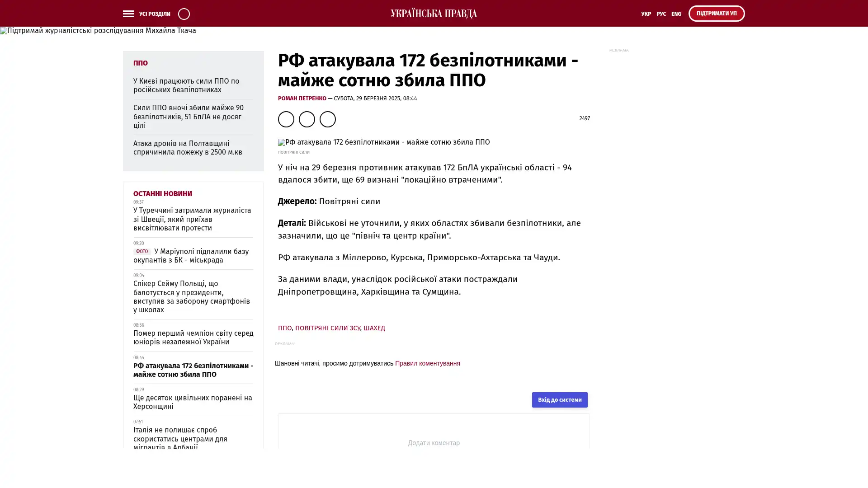This screenshot has width=868, height=488.
Task: Open the article main image
Action: (x=383, y=142)
